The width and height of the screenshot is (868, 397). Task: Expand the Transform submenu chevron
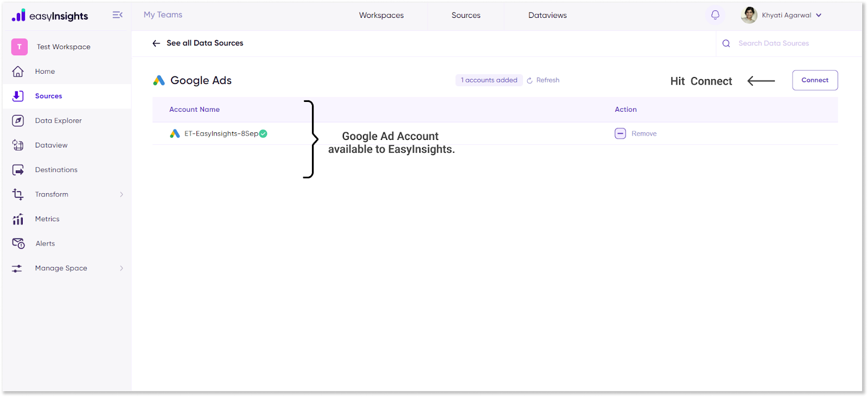pyautogui.click(x=122, y=194)
